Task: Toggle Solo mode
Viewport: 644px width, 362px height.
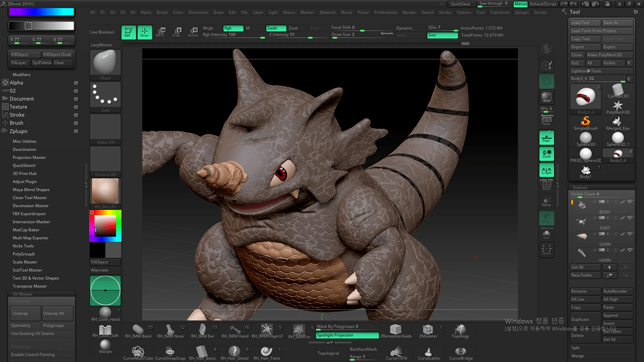Action: 546,234
